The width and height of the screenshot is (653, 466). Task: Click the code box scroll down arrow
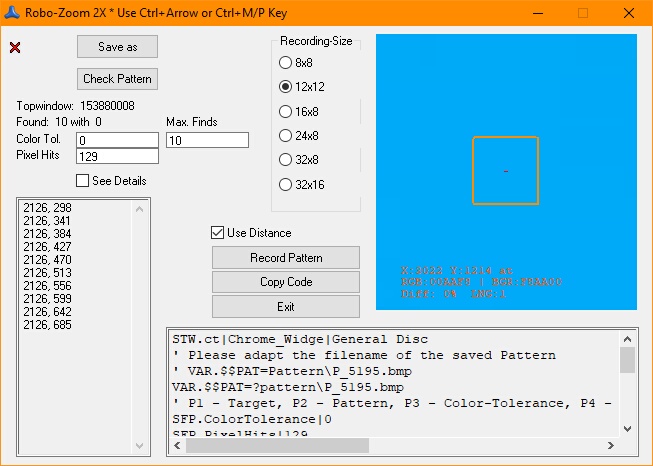point(627,429)
